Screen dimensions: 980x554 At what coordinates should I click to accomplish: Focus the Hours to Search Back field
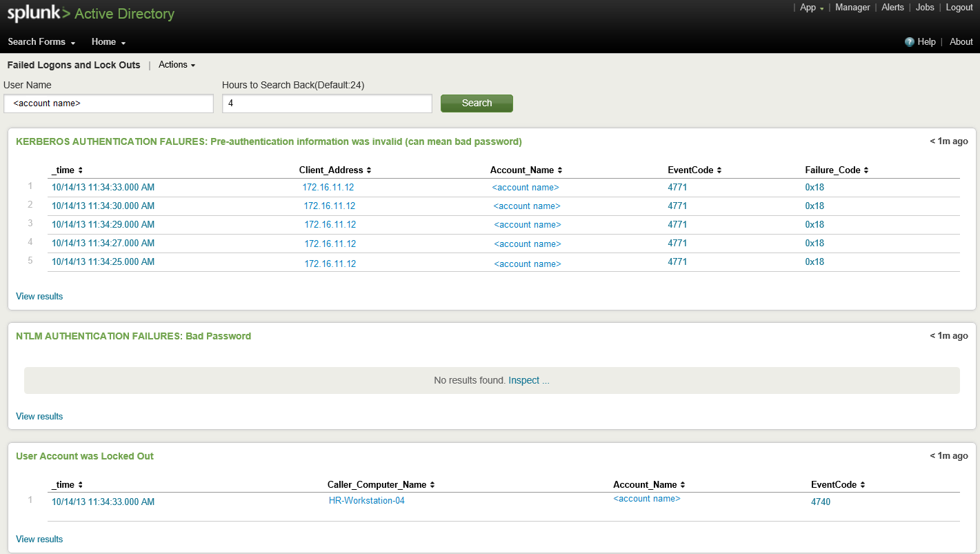tap(327, 103)
